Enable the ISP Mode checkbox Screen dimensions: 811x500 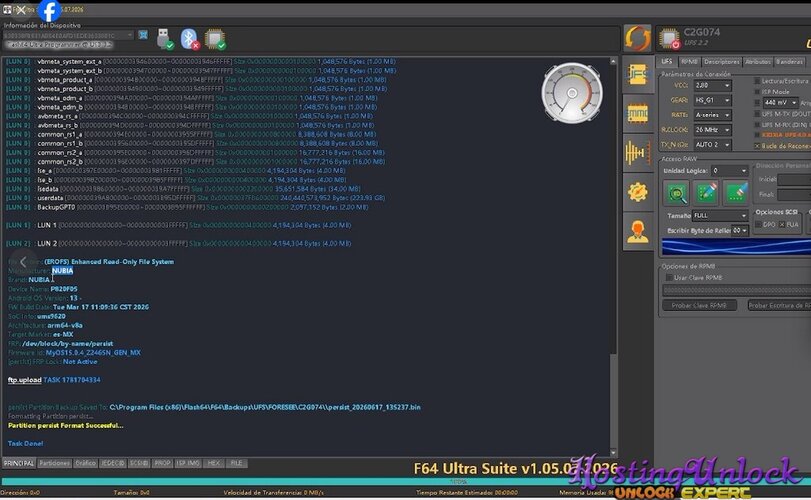757,92
